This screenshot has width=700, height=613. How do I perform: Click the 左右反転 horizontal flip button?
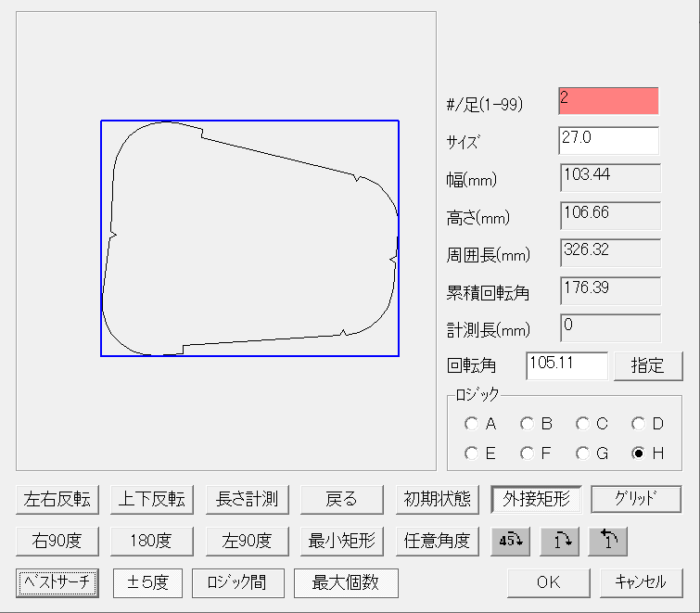(x=57, y=500)
